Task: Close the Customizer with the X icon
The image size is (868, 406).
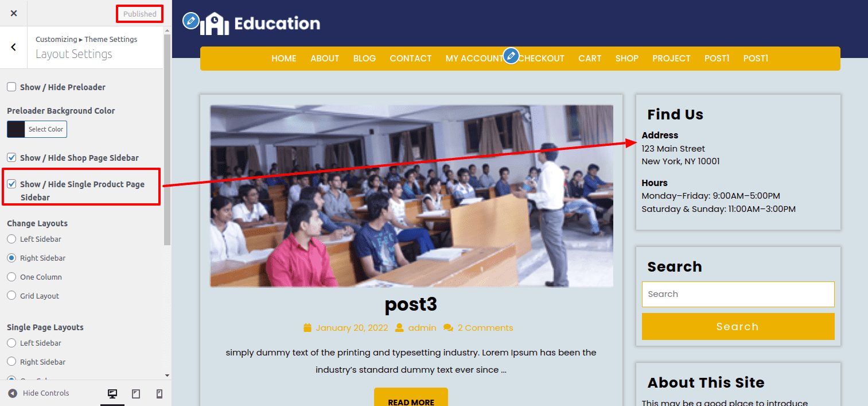Action: click(14, 13)
